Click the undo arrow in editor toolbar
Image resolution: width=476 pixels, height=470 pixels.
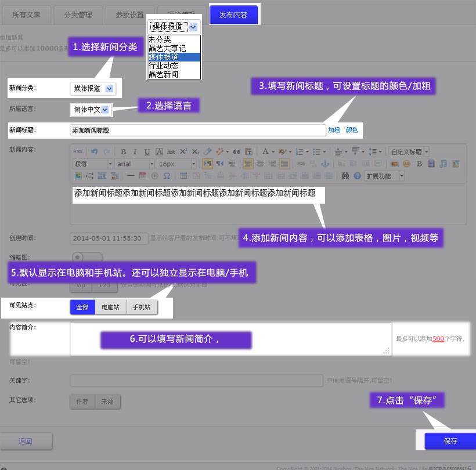pos(95,152)
